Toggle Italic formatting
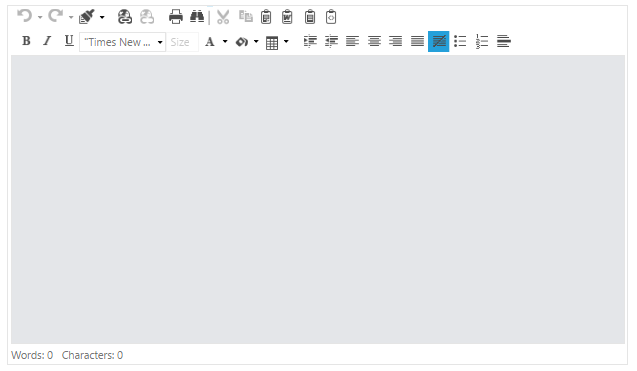 [x=48, y=41]
